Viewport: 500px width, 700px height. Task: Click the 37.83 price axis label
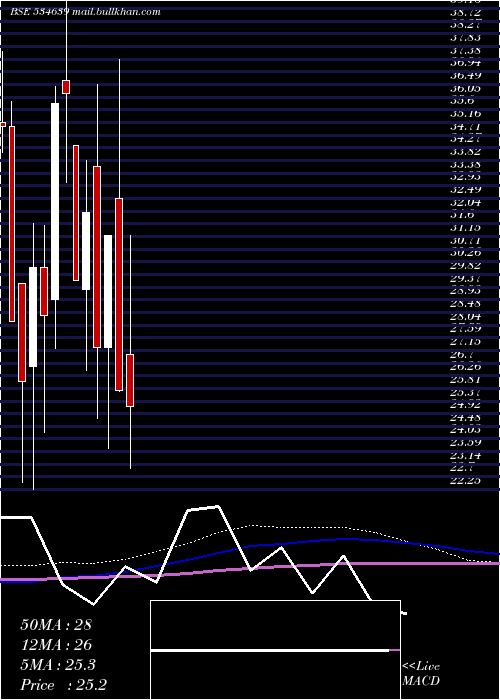point(465,38)
